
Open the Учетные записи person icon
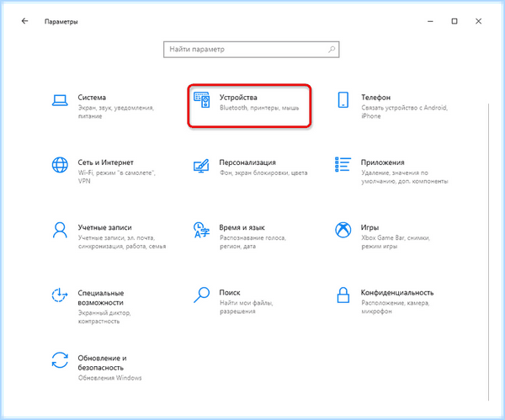pyautogui.click(x=60, y=230)
